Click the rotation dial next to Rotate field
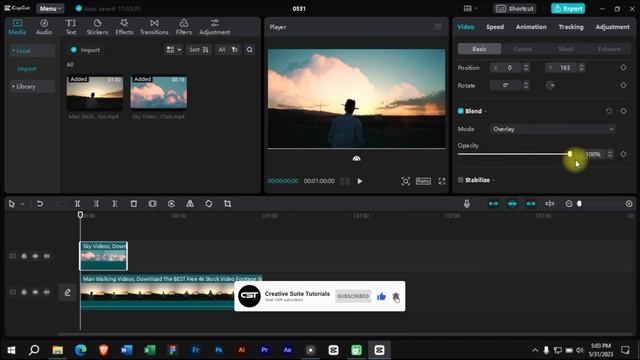Screen dimensions: 640x360 click(x=550, y=85)
